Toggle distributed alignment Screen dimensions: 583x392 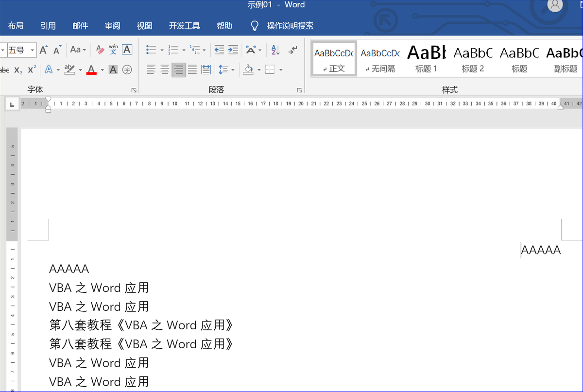[x=206, y=70]
